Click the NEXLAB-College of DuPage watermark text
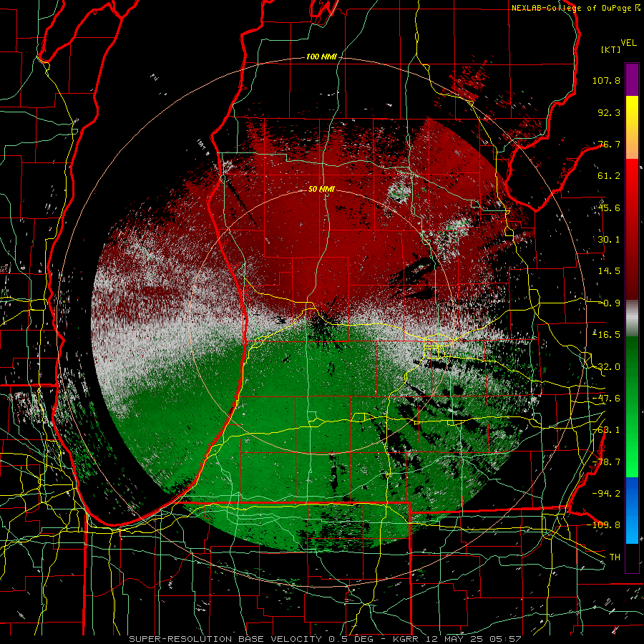Screen dimensions: 644x644 click(575, 8)
